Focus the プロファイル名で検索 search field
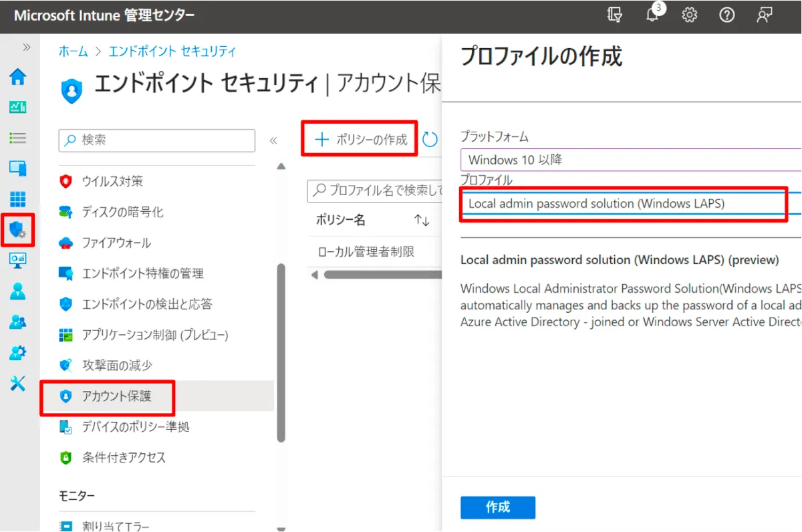Screen dimensions: 802x532 pyautogui.click(x=376, y=190)
